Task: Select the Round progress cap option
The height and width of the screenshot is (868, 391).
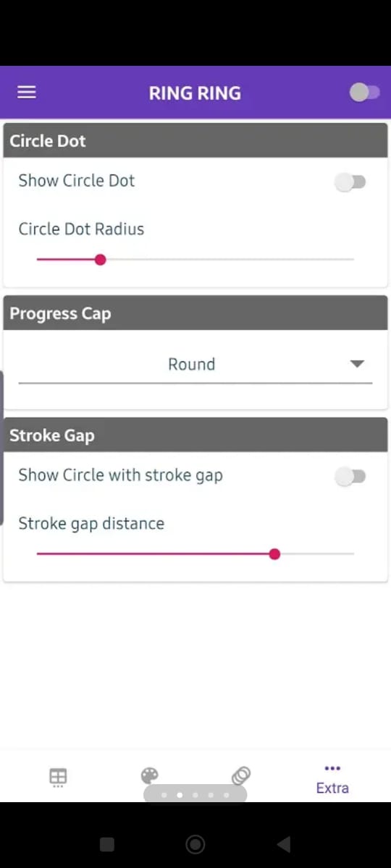Action: (x=191, y=364)
